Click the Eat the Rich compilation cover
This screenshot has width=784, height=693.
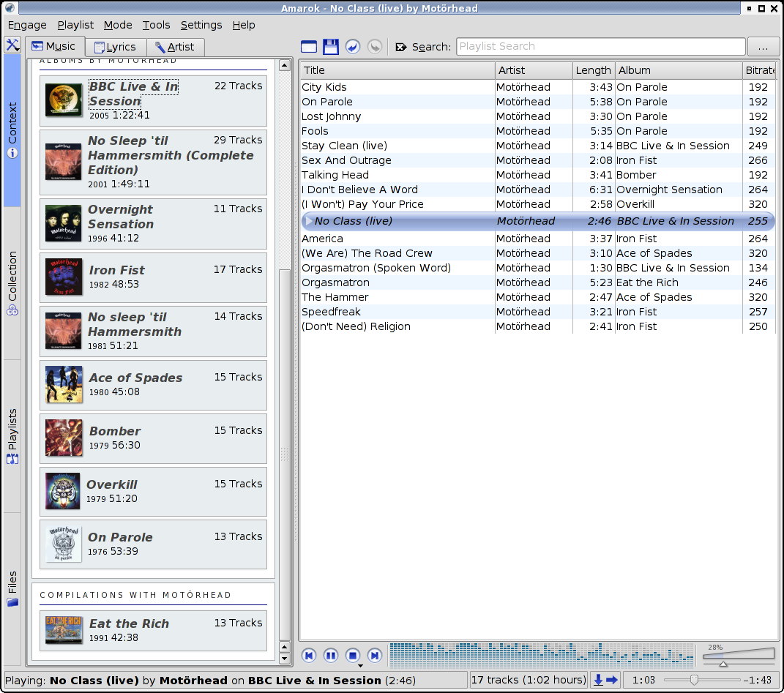(64, 629)
